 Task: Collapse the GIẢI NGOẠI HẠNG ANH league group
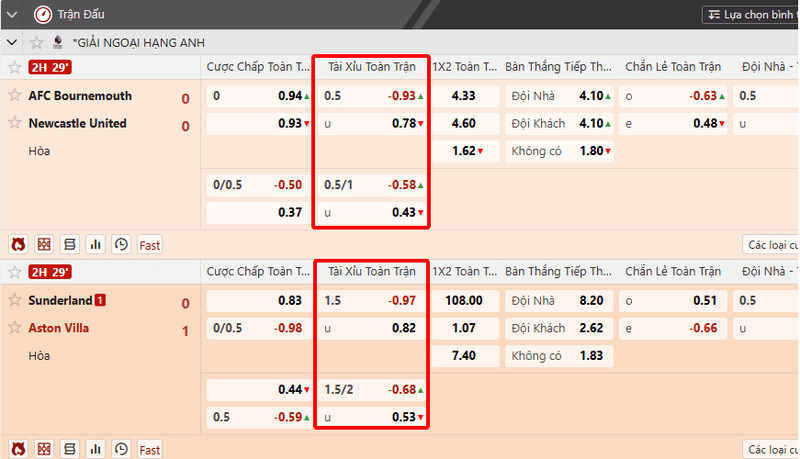pyautogui.click(x=12, y=43)
